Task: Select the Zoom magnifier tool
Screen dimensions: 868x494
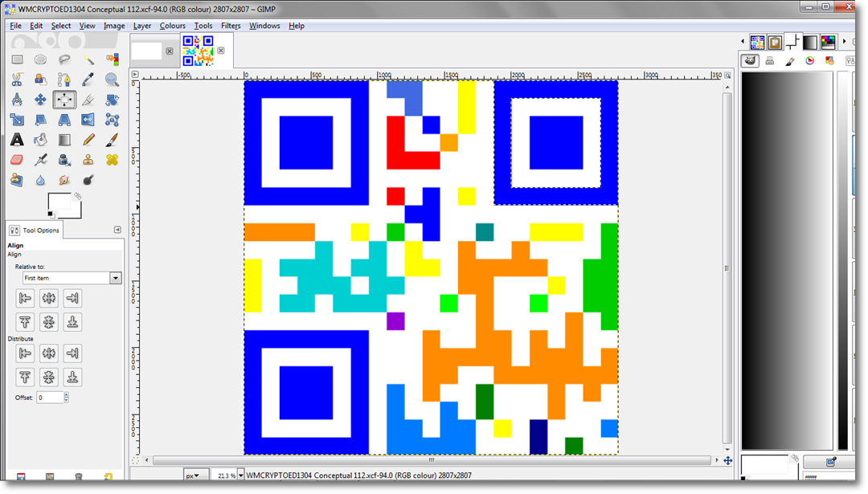Action: point(113,80)
